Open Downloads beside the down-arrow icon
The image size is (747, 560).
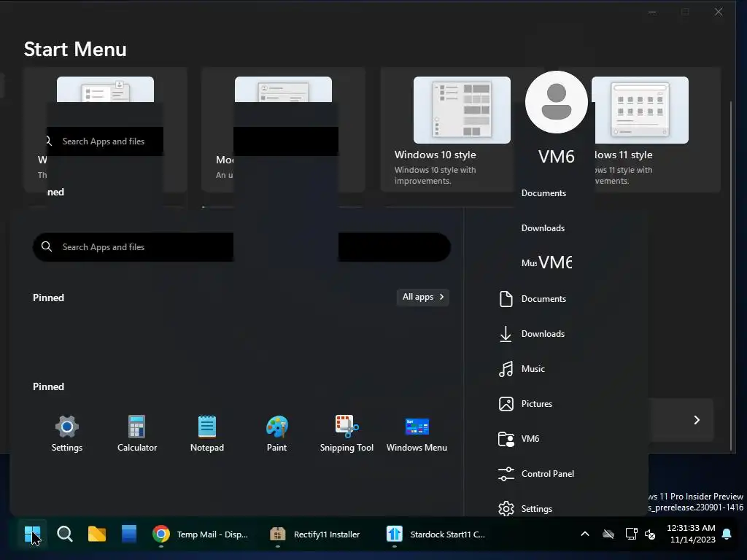(532, 334)
